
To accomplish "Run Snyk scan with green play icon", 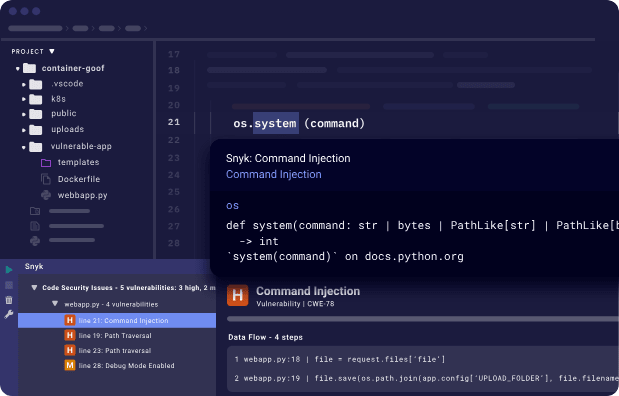I will click(9, 270).
